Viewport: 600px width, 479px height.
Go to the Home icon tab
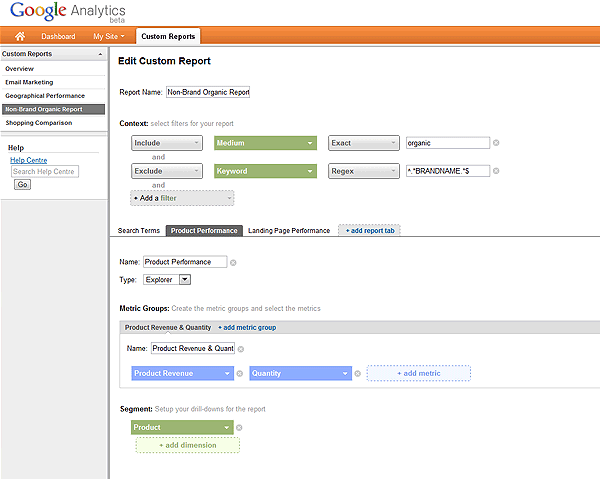point(20,36)
